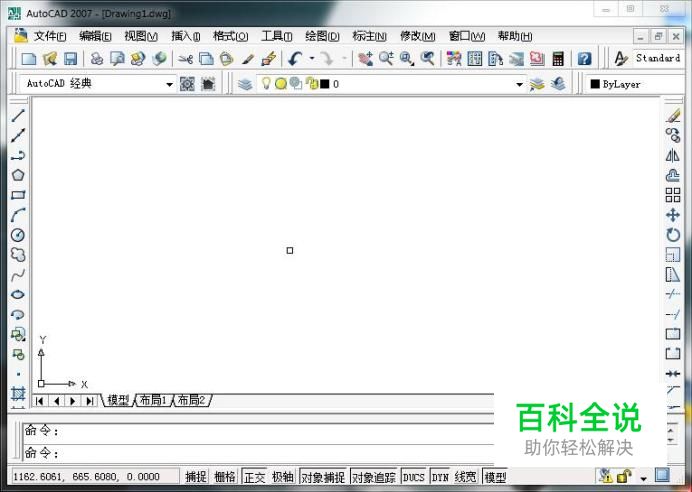
Task: Select the Ellipse tool
Action: click(x=18, y=294)
